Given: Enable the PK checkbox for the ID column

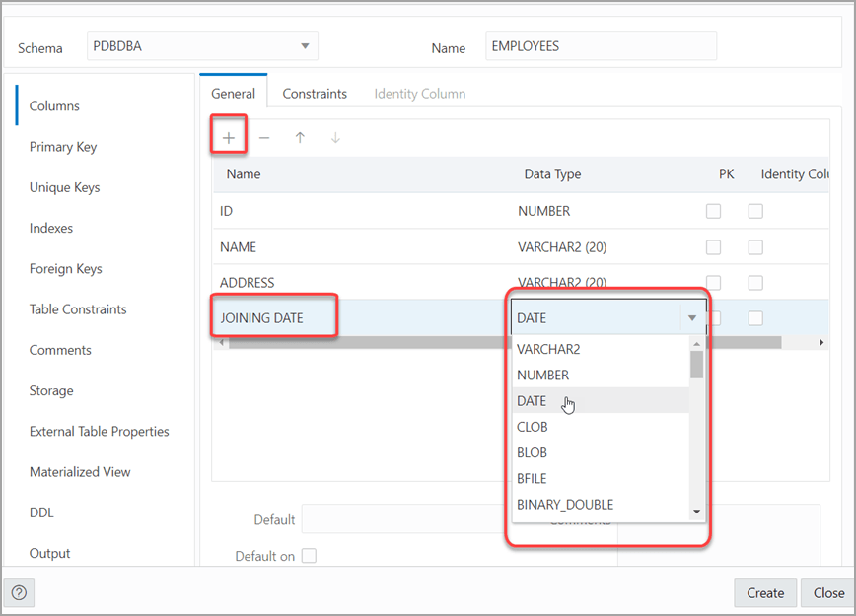Looking at the screenshot, I should 713,210.
